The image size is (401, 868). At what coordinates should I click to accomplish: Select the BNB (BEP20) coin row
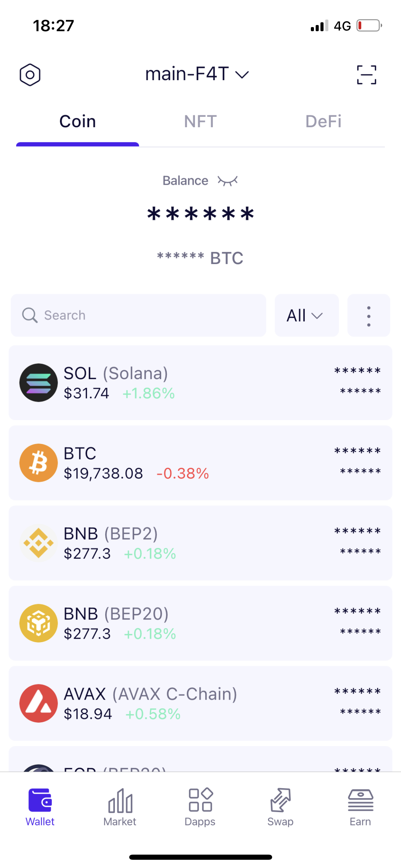200,623
